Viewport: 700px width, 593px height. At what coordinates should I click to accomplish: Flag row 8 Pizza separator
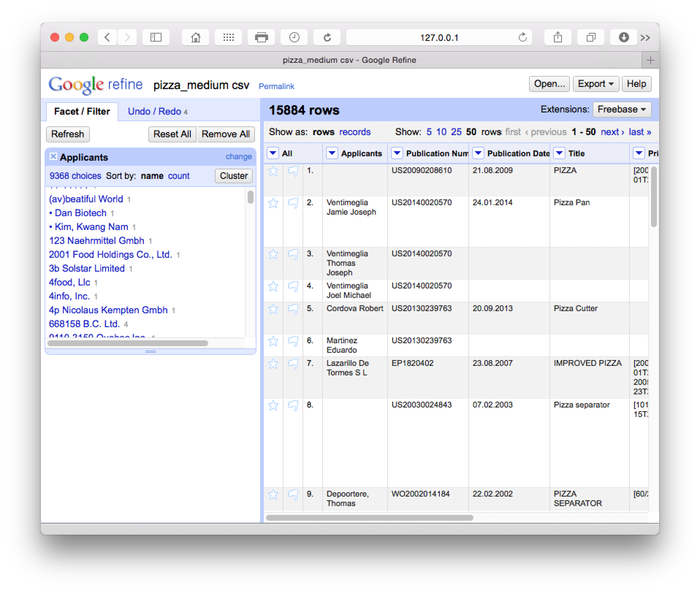point(293,405)
